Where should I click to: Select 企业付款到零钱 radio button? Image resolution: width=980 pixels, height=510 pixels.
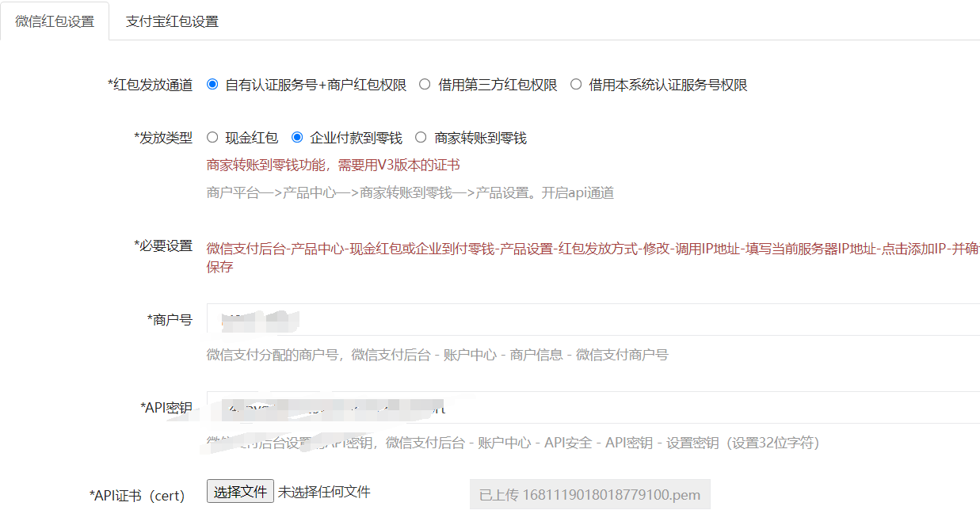[297, 138]
